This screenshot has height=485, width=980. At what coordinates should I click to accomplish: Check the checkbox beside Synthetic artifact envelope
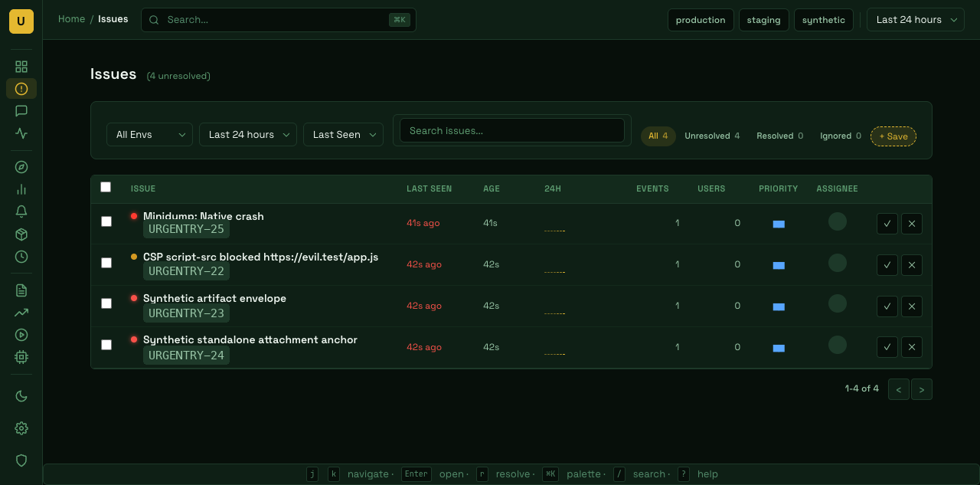[106, 303]
